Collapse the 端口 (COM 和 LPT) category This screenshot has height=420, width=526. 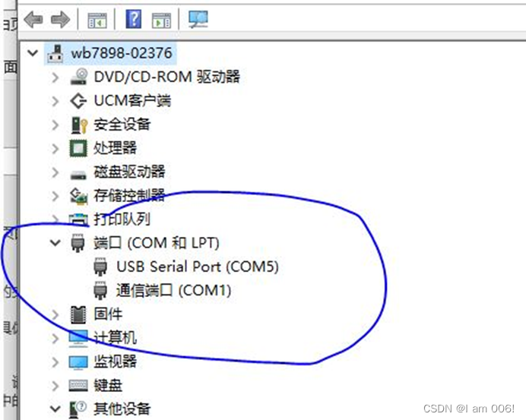[x=55, y=243]
